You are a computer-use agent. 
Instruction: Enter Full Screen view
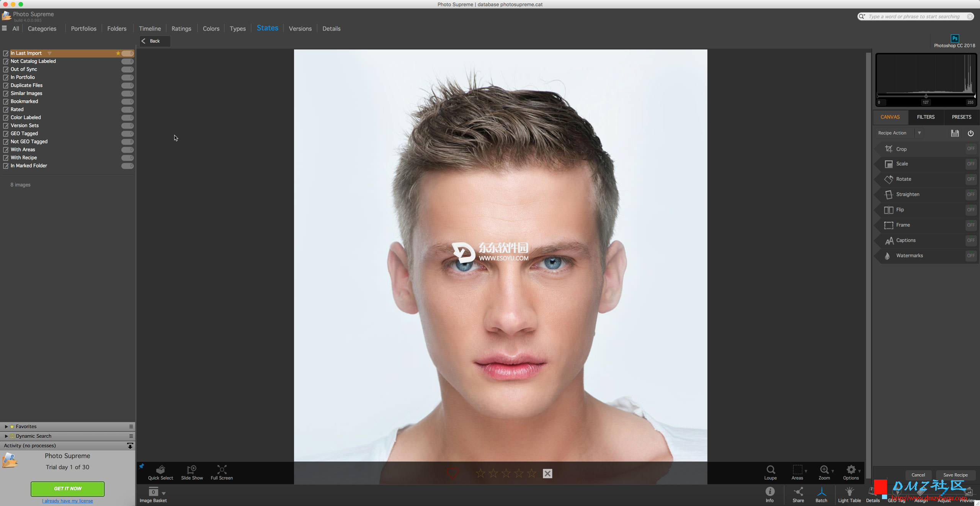point(222,472)
